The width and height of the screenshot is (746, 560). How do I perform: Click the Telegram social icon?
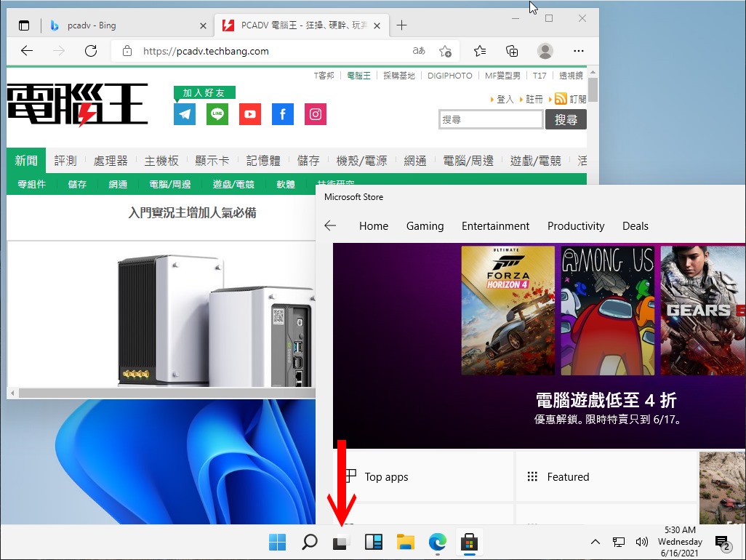coord(185,114)
